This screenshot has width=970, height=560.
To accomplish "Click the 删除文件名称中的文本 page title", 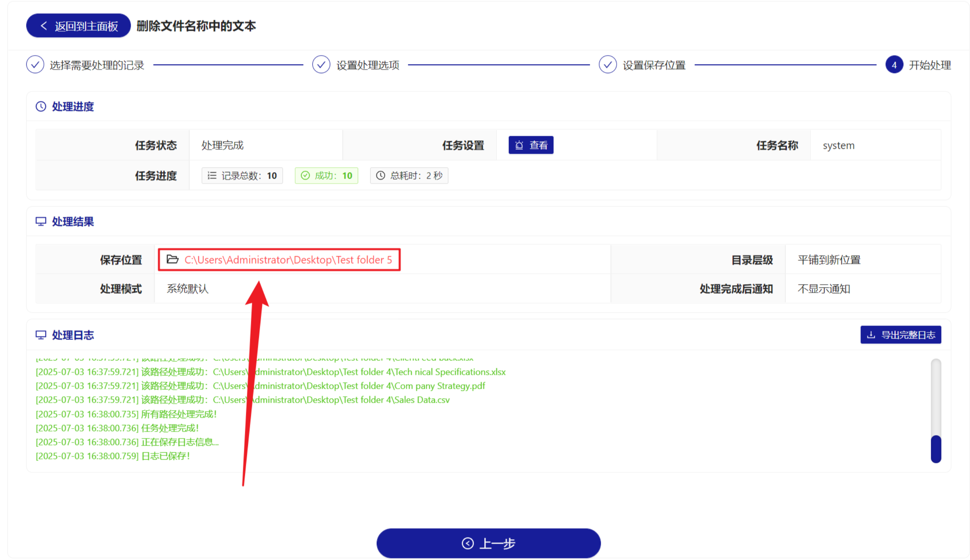I will [x=196, y=26].
